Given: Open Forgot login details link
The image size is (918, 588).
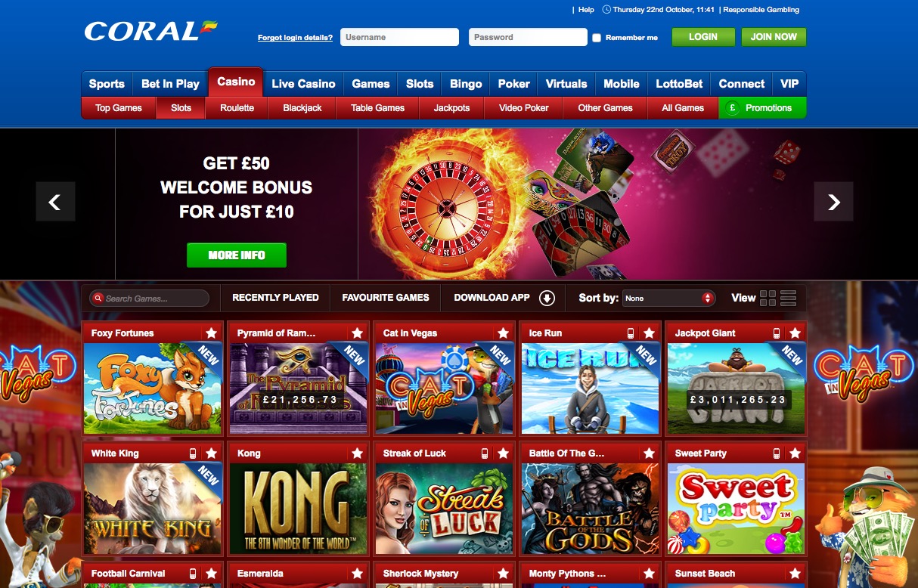Looking at the screenshot, I should (295, 38).
